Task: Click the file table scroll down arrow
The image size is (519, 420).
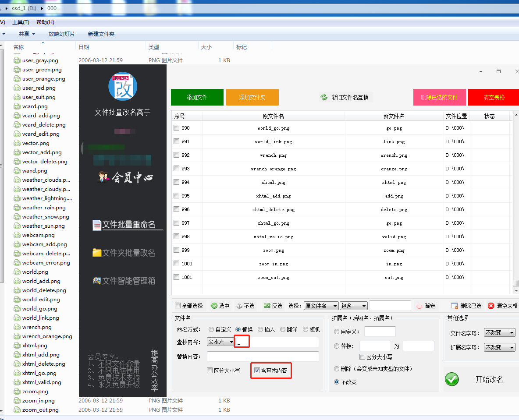Action: click(516, 291)
